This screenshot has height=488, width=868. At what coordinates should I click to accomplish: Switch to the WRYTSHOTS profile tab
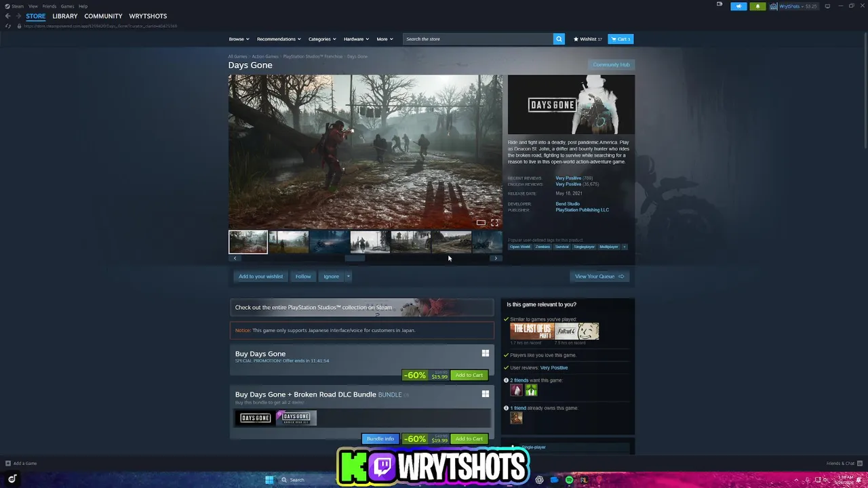coord(148,16)
